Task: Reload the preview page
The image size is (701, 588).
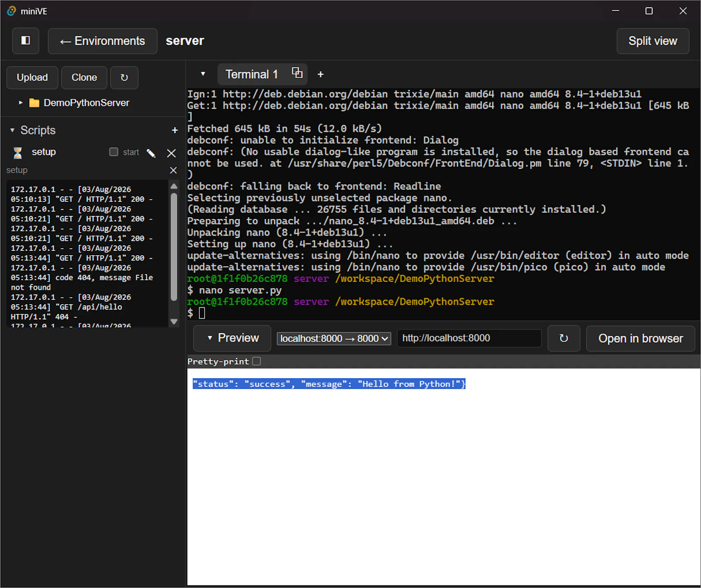Action: [564, 338]
